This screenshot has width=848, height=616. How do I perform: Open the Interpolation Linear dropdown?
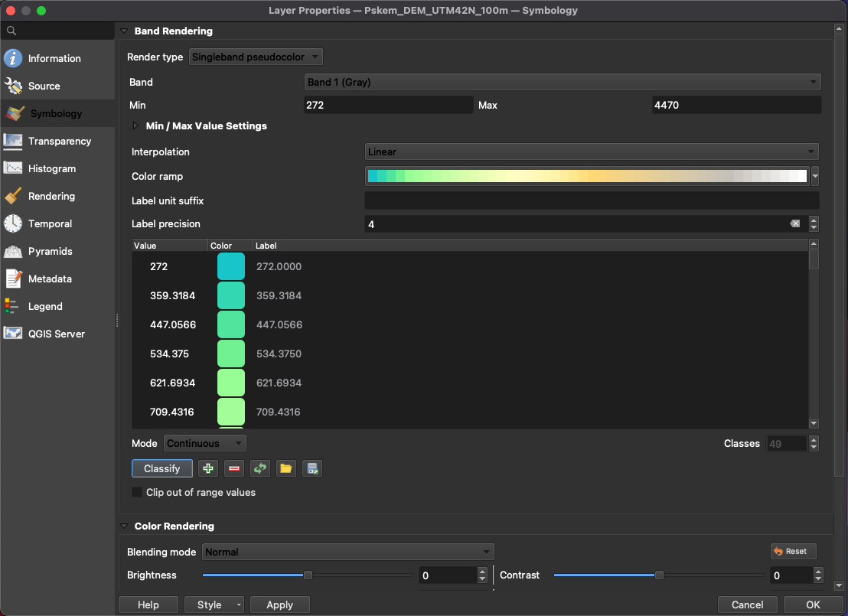tap(591, 152)
